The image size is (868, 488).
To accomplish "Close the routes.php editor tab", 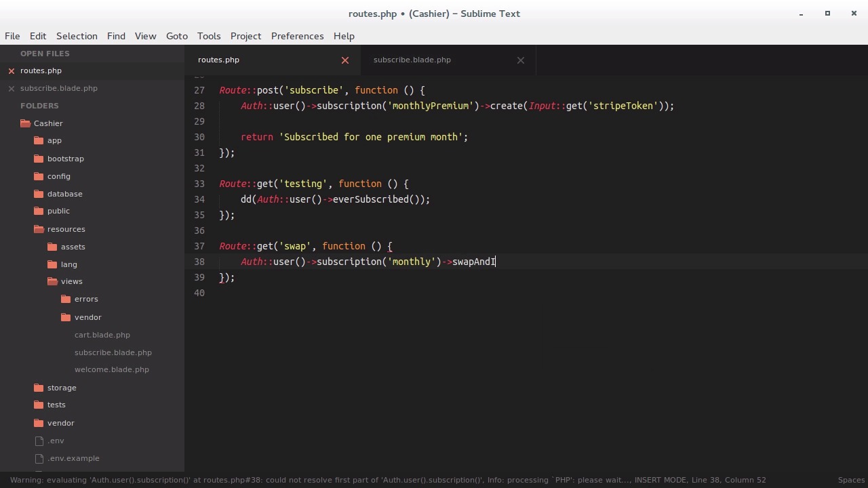I will [x=345, y=60].
